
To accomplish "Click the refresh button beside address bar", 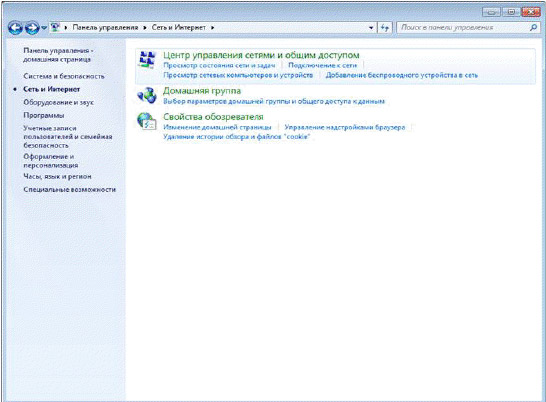I will (x=385, y=28).
